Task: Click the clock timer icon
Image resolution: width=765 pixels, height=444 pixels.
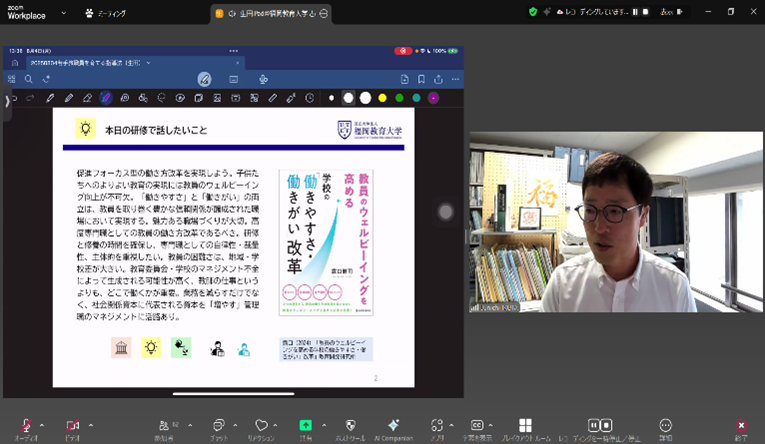Action: click(310, 98)
